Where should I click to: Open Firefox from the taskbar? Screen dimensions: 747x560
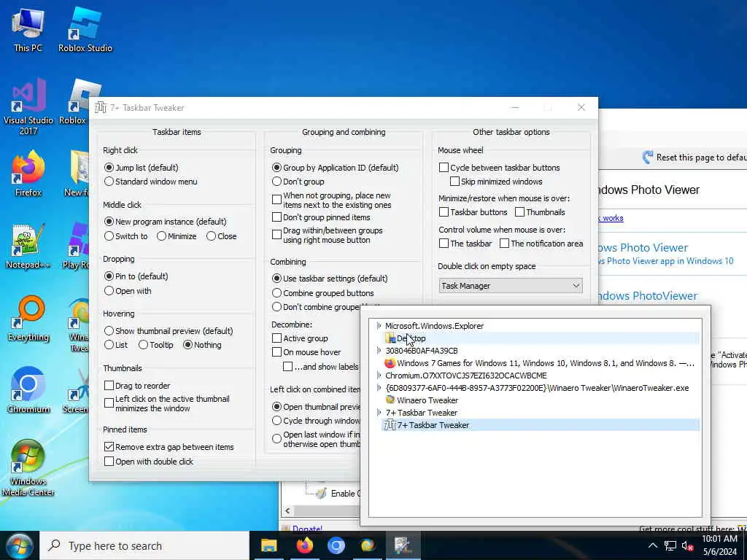(x=305, y=545)
